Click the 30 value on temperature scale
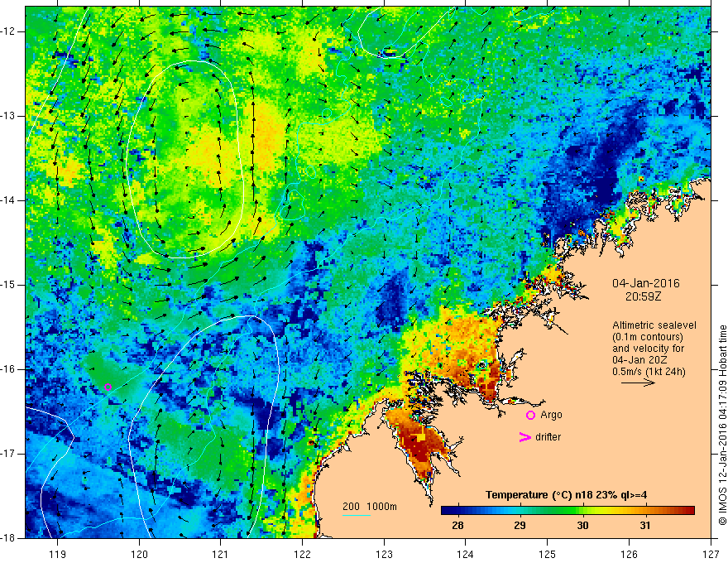 click(582, 526)
